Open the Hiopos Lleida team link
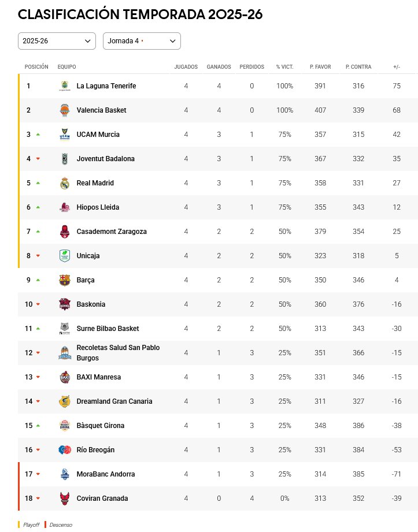The width and height of the screenshot is (418, 532). click(98, 207)
